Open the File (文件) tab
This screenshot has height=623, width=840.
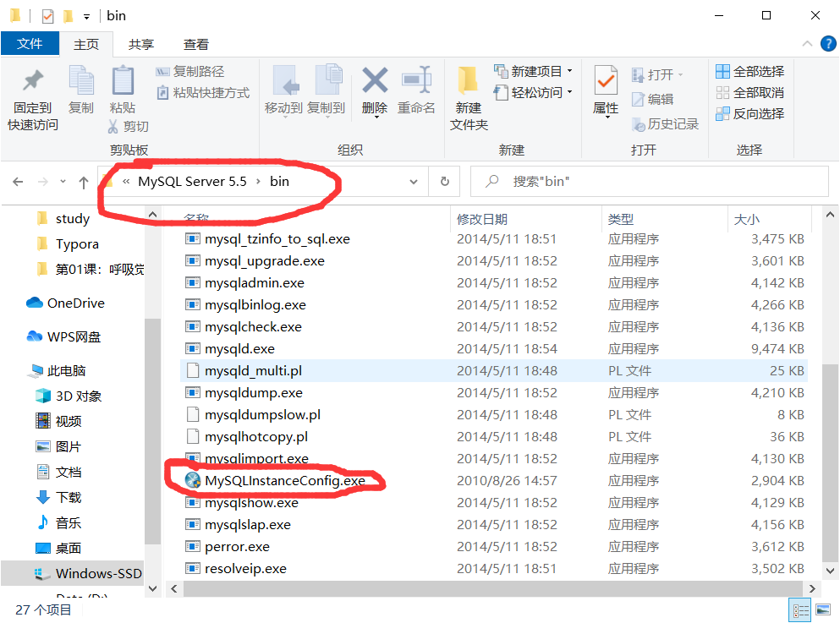[30, 44]
